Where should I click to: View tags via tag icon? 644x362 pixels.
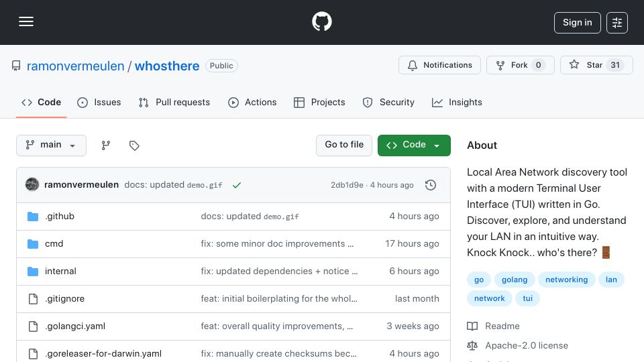tap(134, 145)
